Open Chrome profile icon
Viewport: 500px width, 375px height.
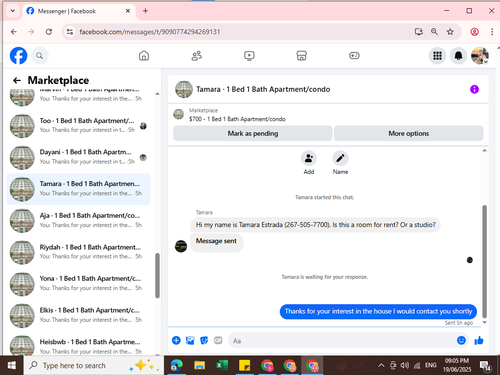[475, 32]
